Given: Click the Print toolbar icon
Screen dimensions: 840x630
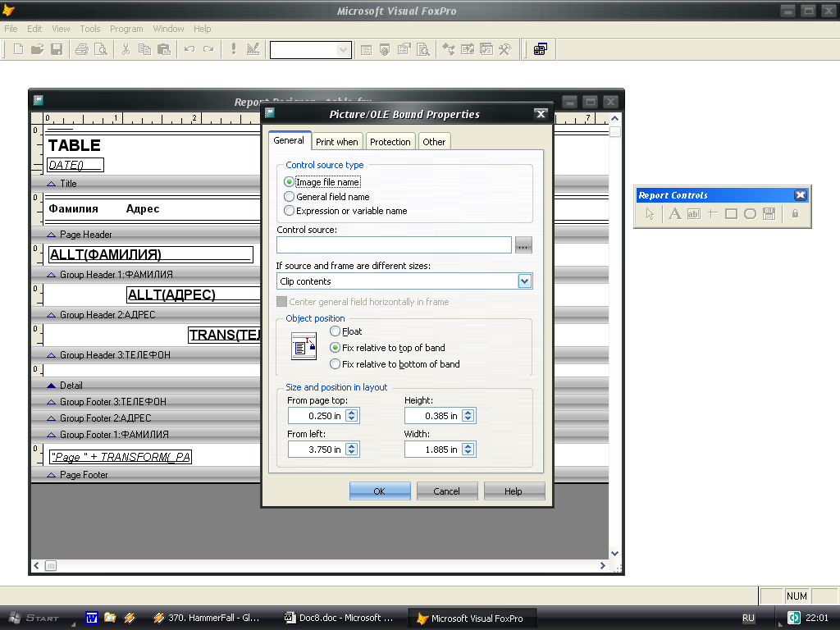Looking at the screenshot, I should [x=81, y=49].
